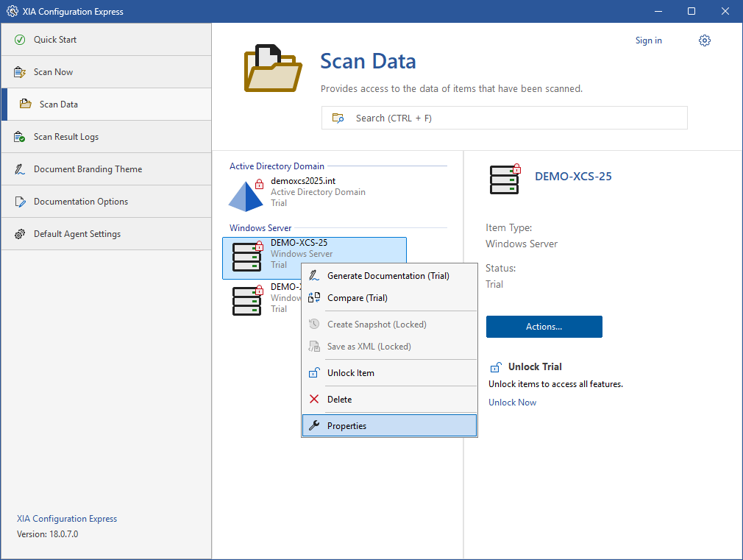Select Compare (Trial) in context menu
The image size is (743, 560).
(357, 298)
